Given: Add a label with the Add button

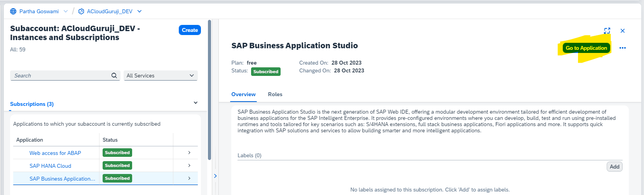Looking at the screenshot, I should coord(614,167).
